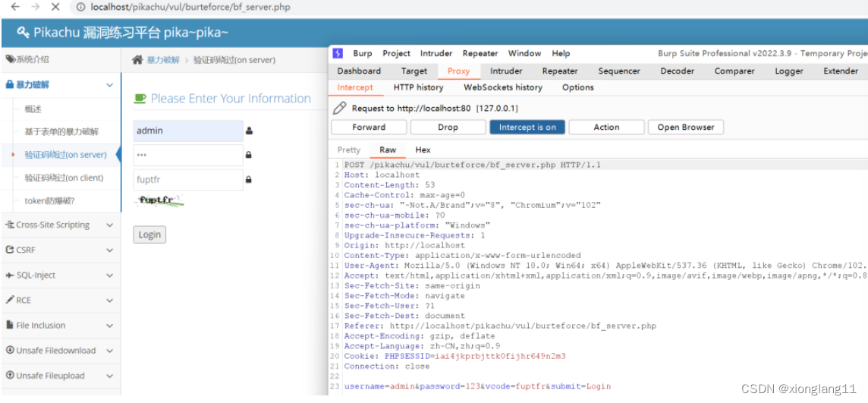The height and width of the screenshot is (403, 868).
Task: Toggle the Intercept is on button
Action: click(x=527, y=128)
